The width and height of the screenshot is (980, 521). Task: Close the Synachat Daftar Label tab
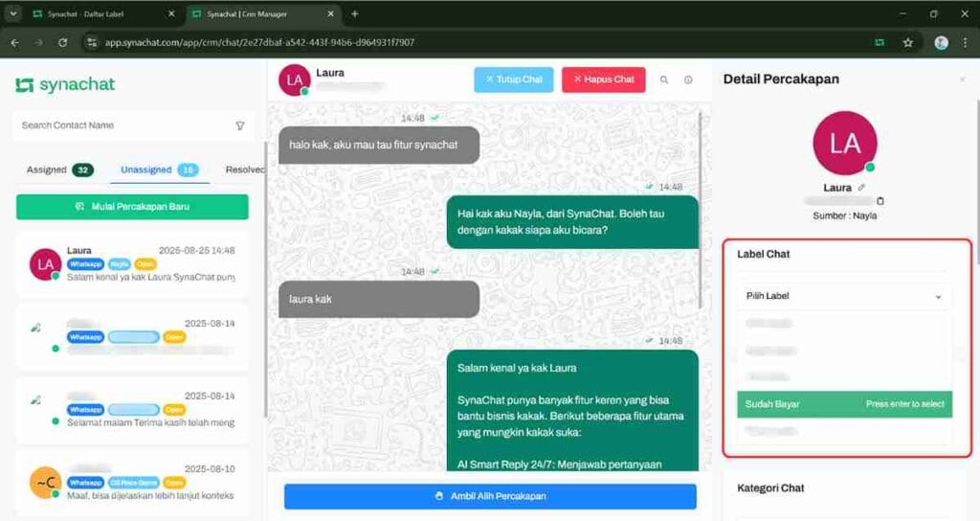[x=171, y=13]
